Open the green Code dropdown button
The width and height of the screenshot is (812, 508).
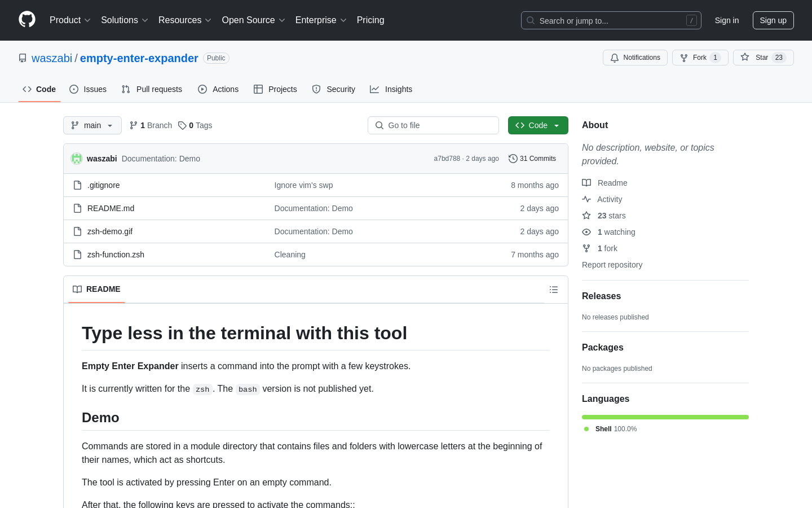click(538, 125)
